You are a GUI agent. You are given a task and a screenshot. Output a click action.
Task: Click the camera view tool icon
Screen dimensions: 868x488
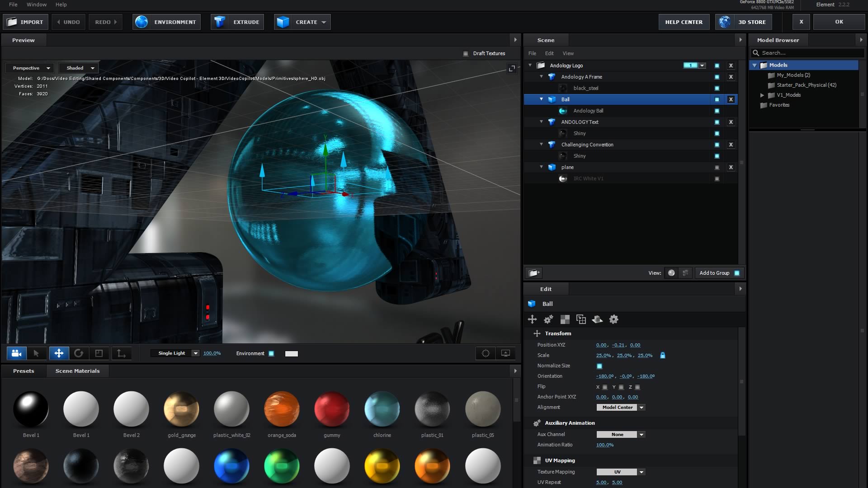pyautogui.click(x=17, y=353)
